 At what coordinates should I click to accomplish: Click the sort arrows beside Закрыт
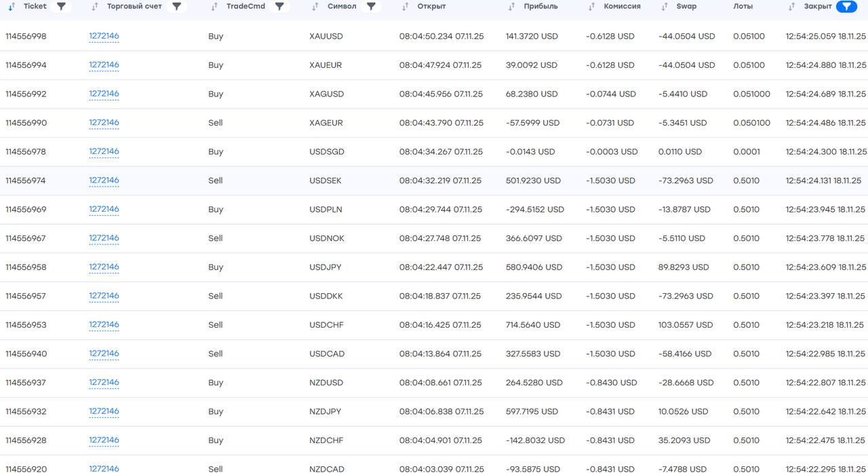coord(792,6)
